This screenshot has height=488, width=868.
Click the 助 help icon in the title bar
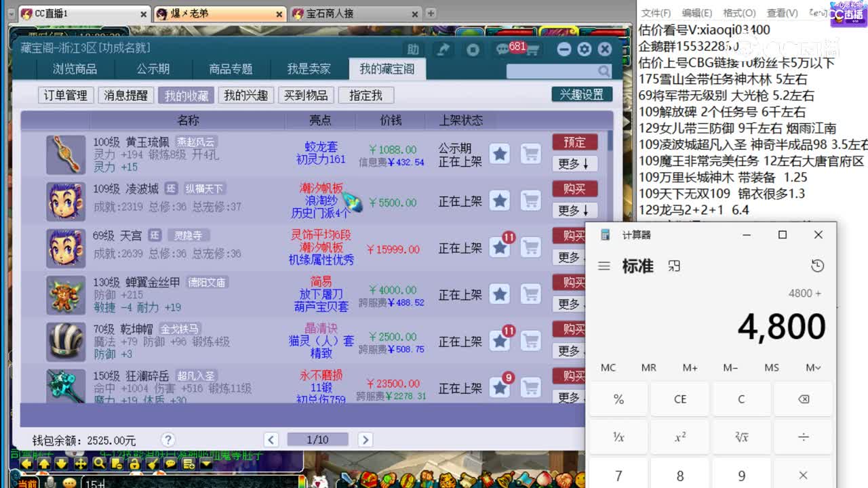click(414, 49)
